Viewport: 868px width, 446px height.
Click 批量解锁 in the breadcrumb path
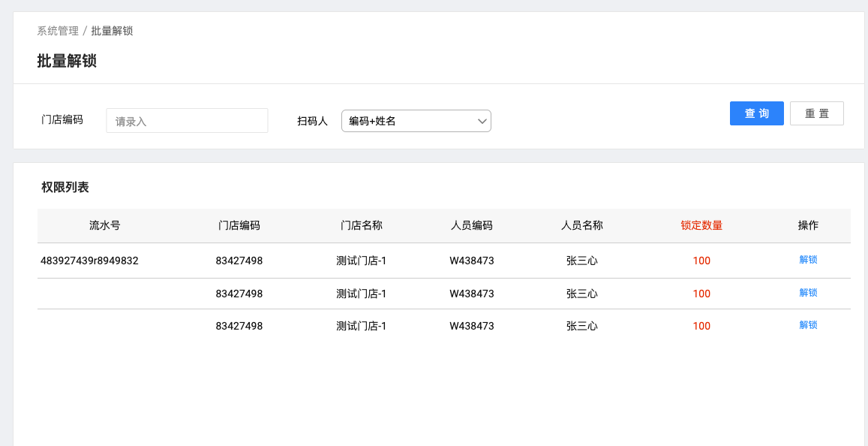click(x=112, y=31)
